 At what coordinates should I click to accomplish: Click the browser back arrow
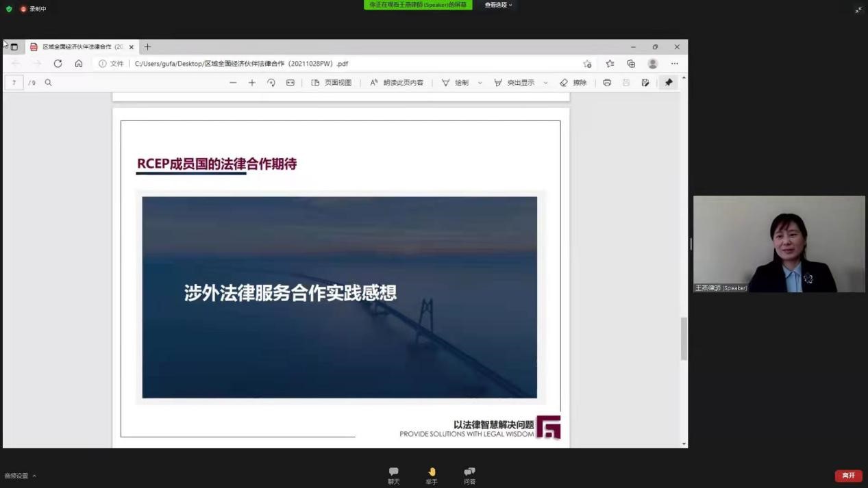[16, 64]
